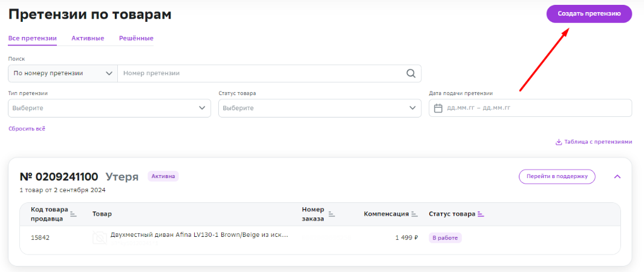Viewport: 644px width, 272px height.
Task: Sort by Статус товара purple icon
Action: coord(481,214)
